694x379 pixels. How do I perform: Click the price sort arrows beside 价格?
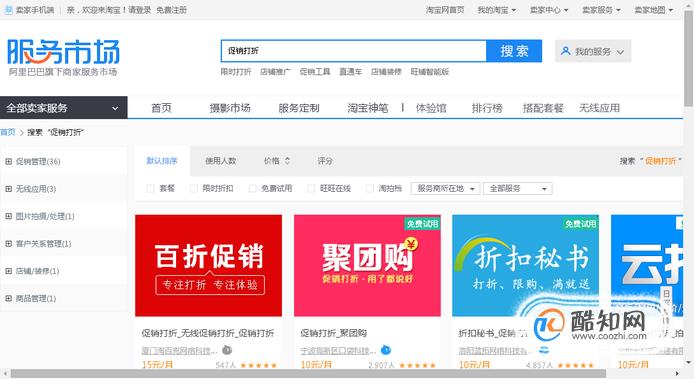tap(287, 161)
